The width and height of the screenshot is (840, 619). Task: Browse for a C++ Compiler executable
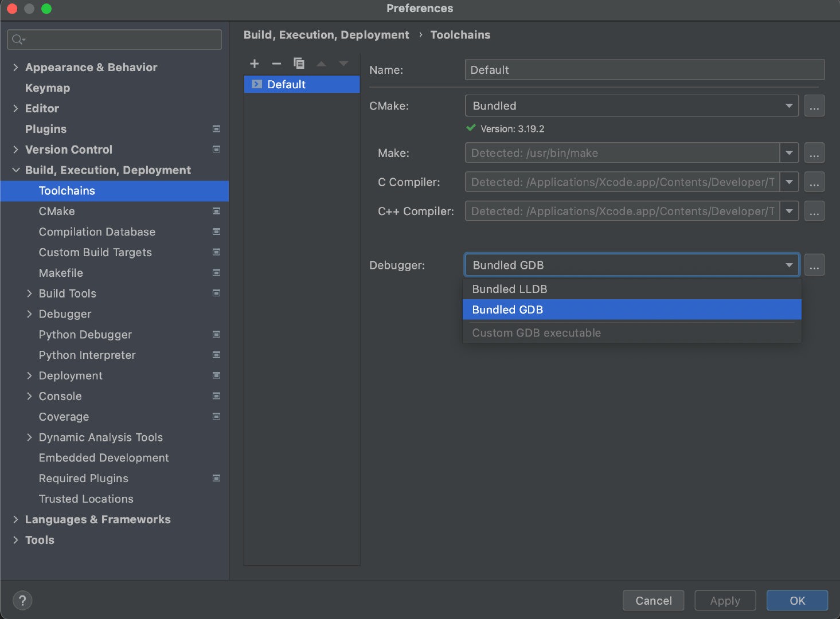(814, 211)
